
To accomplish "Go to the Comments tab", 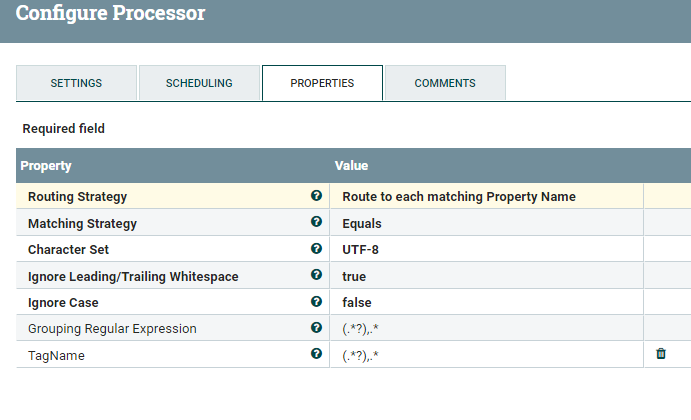I will [x=445, y=83].
